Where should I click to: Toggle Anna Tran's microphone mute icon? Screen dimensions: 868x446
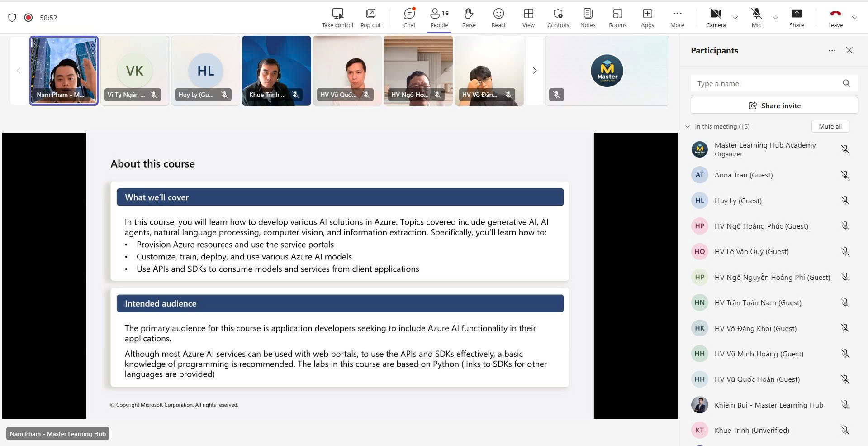[845, 175]
